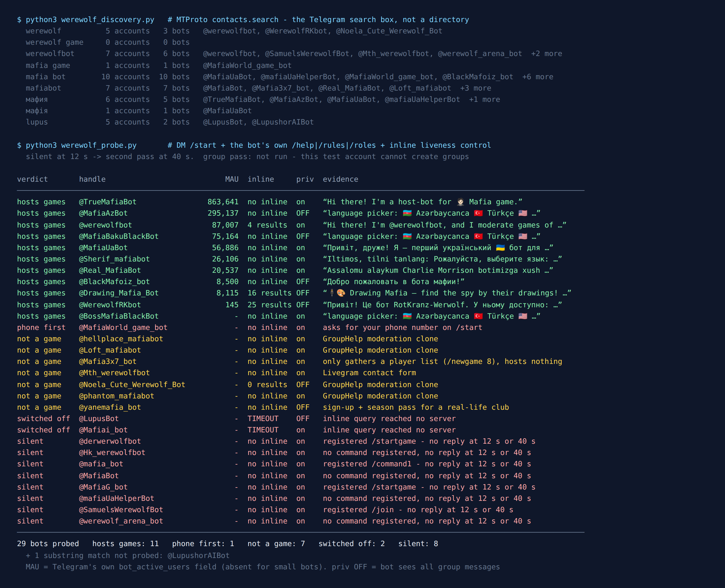725x588 pixels.
Task: Click the '+2 more' text in werewolfbot row
Action: [x=546, y=53]
